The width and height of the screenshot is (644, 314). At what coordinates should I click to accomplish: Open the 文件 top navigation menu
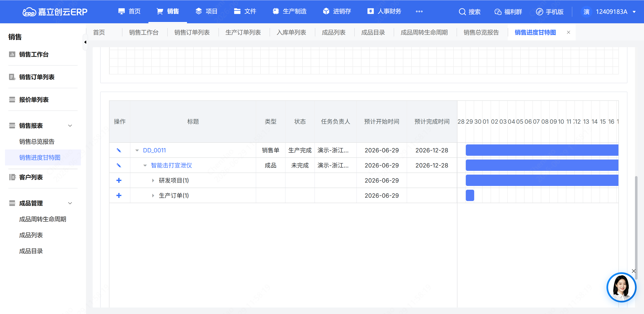point(245,12)
